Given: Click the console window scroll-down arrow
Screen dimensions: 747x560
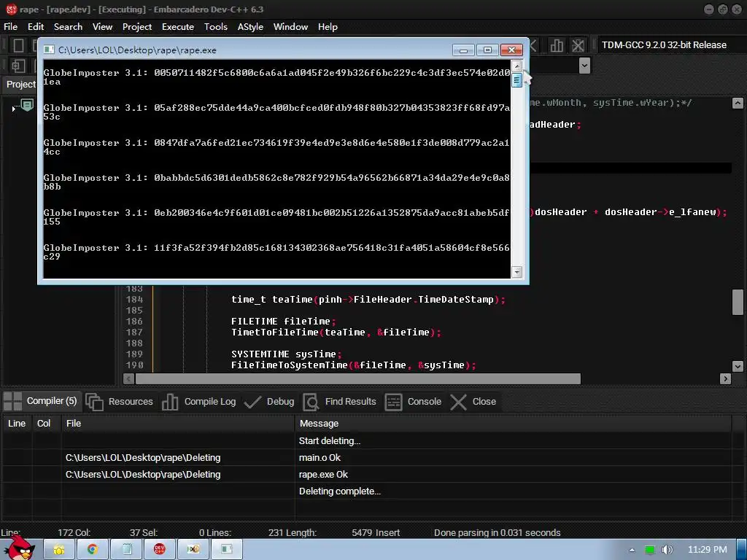Looking at the screenshot, I should pyautogui.click(x=517, y=273).
